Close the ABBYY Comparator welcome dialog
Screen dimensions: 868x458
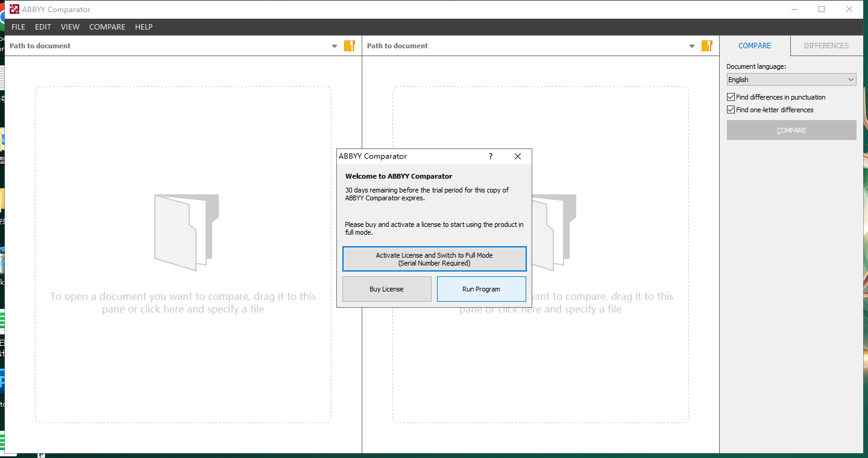click(x=518, y=156)
